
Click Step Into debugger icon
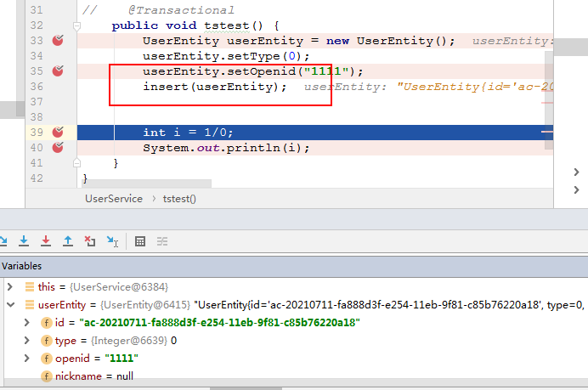(24, 241)
